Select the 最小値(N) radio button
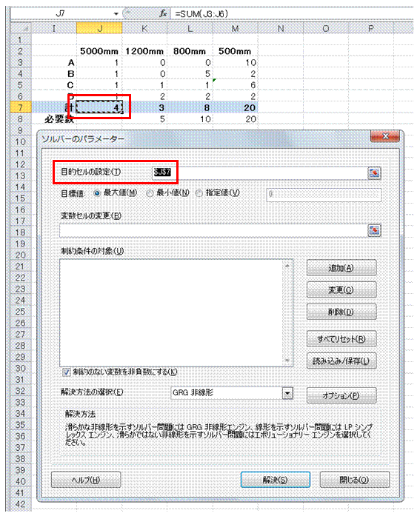This screenshot has width=420, height=516. click(x=150, y=193)
